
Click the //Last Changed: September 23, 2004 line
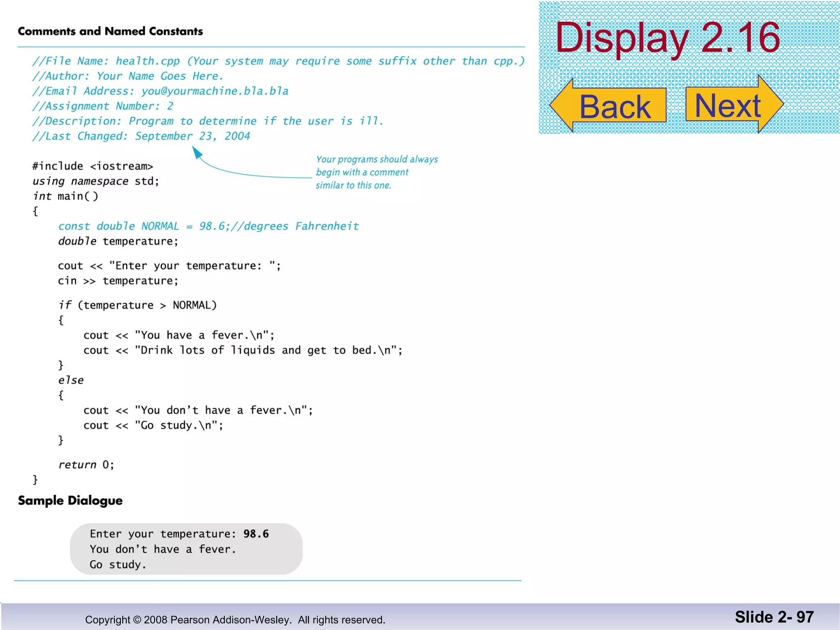[x=141, y=136]
